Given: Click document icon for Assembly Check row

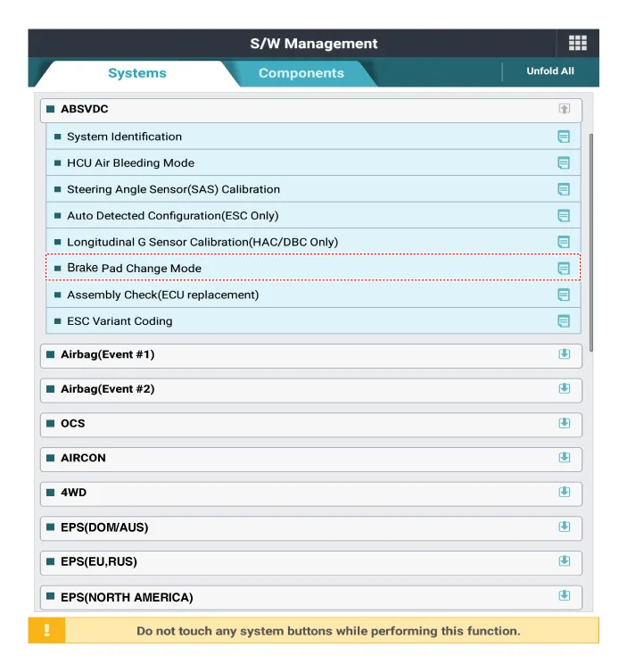Looking at the screenshot, I should pyautogui.click(x=563, y=295).
